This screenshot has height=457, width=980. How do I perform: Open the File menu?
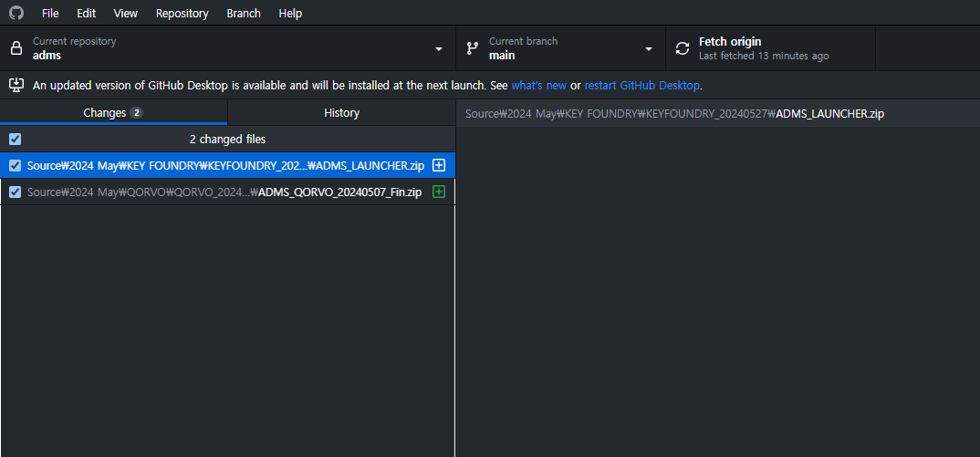(50, 13)
